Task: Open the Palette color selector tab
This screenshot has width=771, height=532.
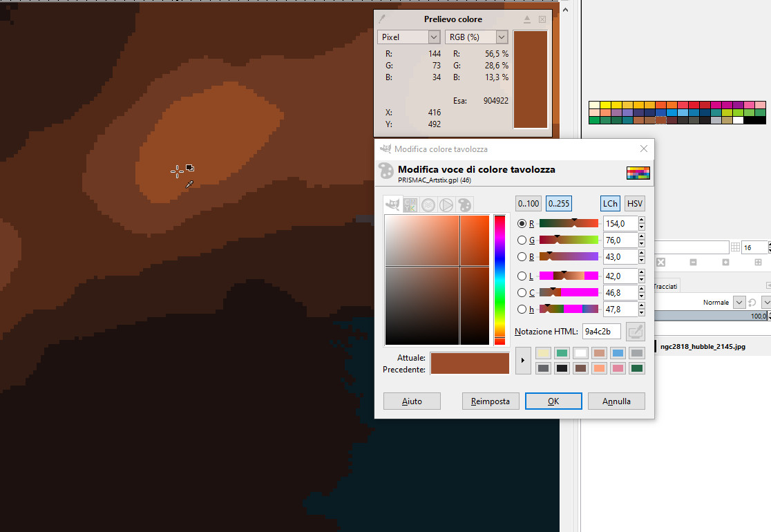Action: pyautogui.click(x=464, y=205)
